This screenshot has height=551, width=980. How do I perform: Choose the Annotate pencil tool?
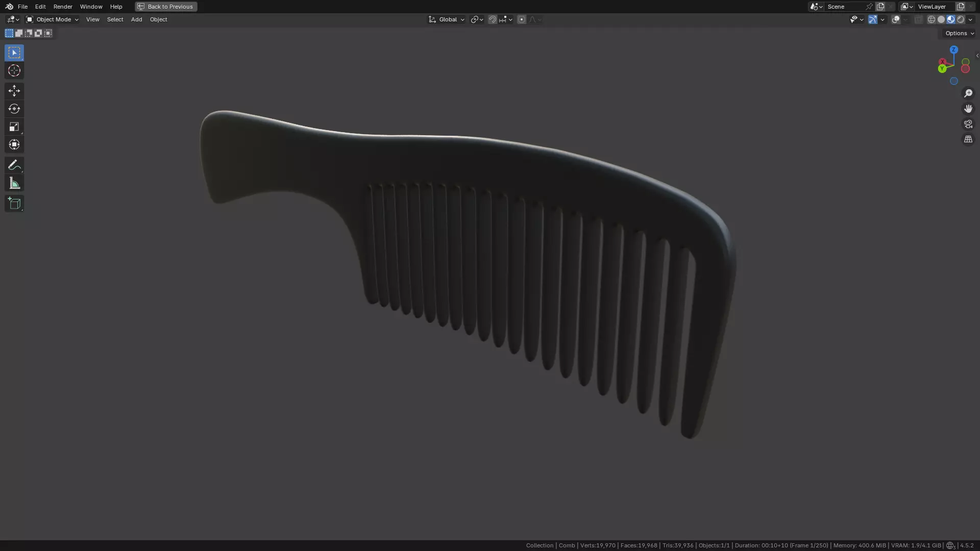(14, 165)
